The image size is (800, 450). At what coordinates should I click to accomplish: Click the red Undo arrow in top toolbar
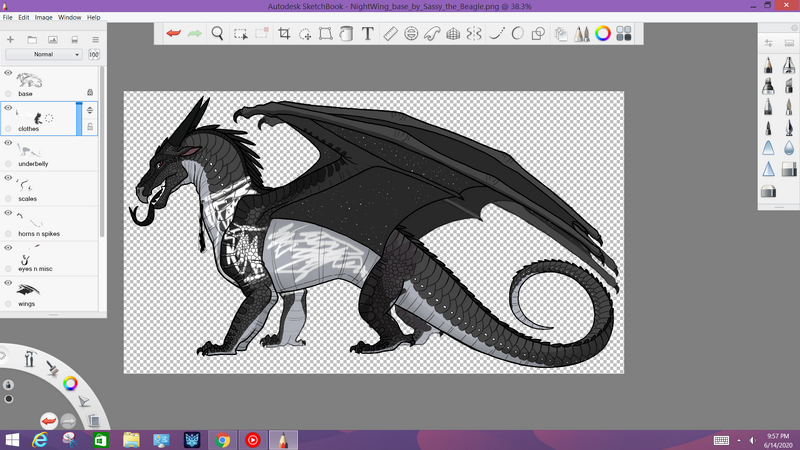pos(174,34)
